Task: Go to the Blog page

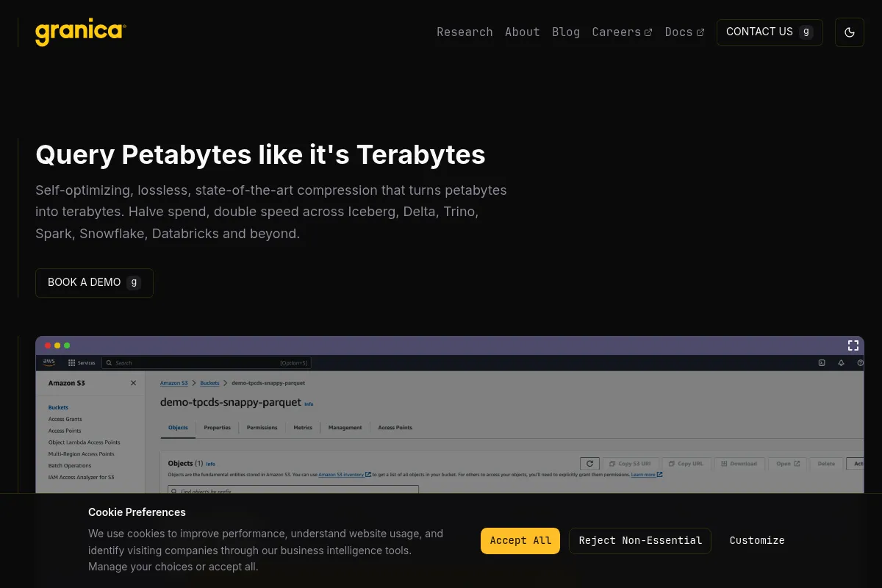Action: (x=566, y=32)
